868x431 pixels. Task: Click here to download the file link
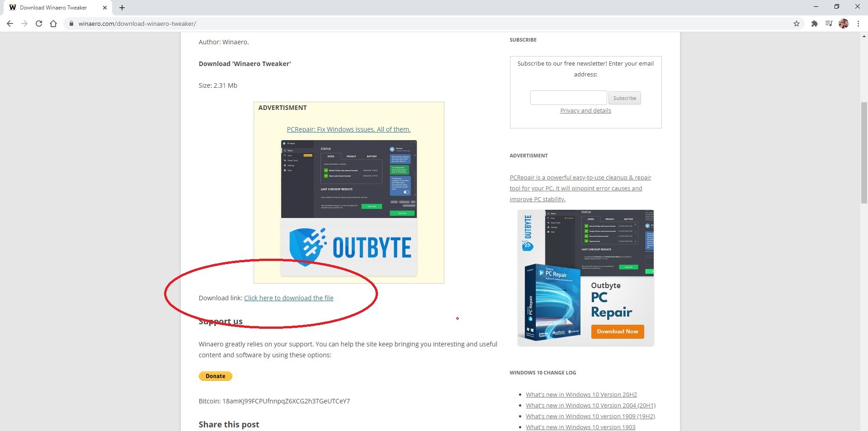pos(288,298)
